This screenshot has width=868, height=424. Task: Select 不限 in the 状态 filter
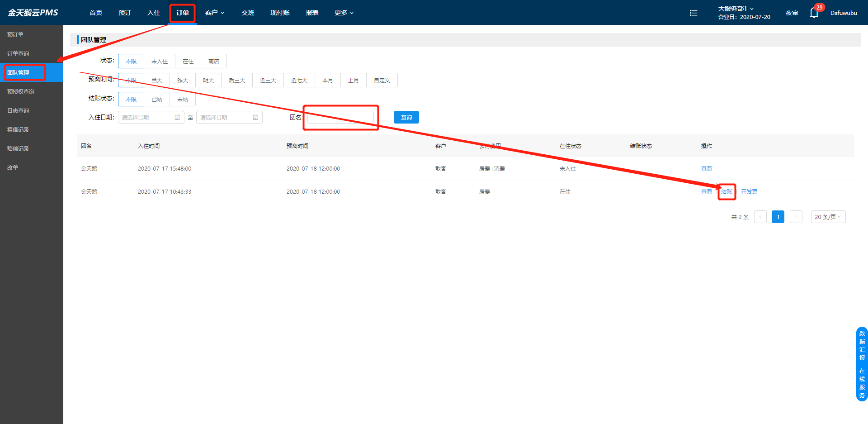(x=131, y=62)
